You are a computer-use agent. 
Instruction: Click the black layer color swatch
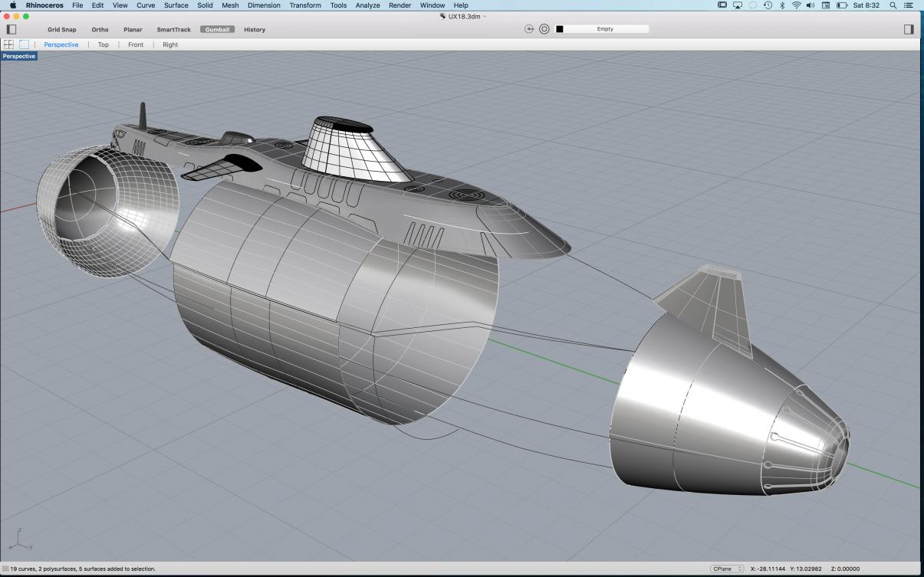coord(560,29)
